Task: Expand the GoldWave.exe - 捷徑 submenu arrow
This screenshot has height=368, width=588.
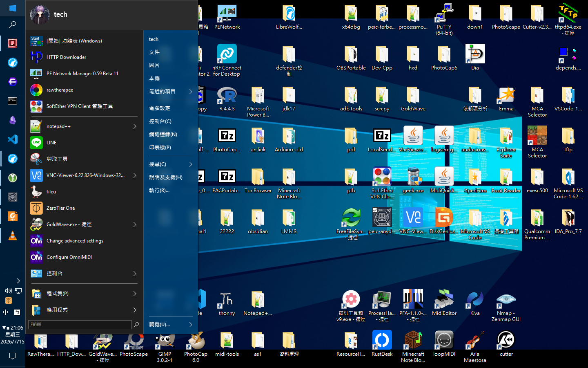Action: (x=135, y=224)
